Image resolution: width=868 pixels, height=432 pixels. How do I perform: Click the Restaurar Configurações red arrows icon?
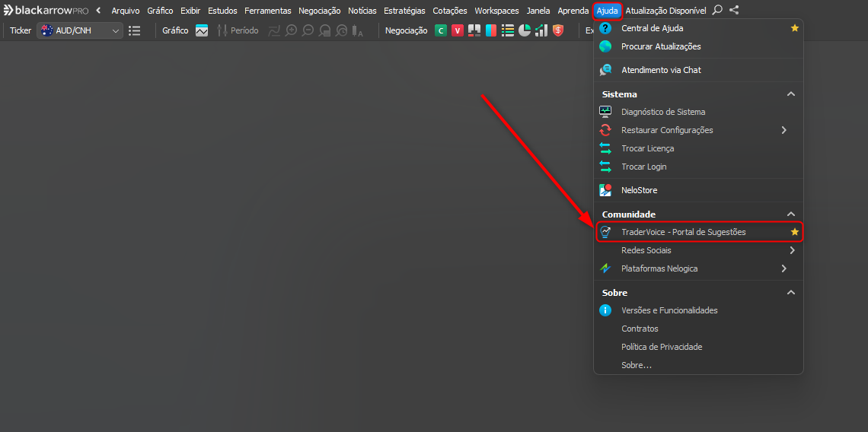point(605,130)
